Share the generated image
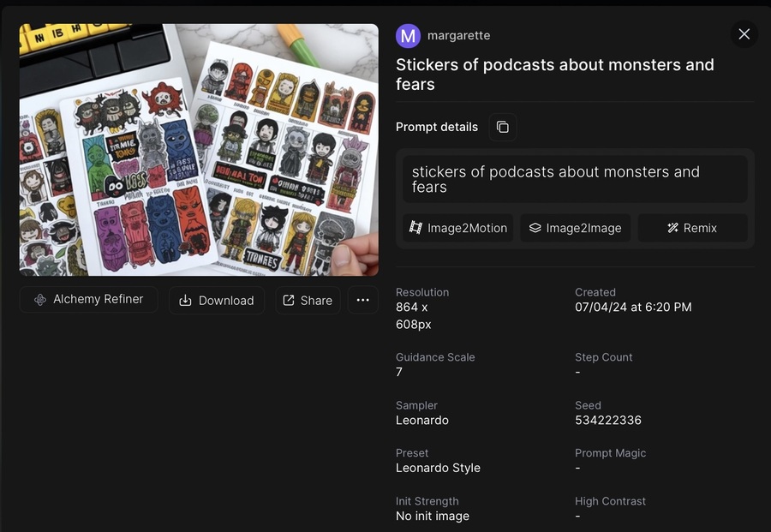This screenshot has width=771, height=532. tap(308, 301)
